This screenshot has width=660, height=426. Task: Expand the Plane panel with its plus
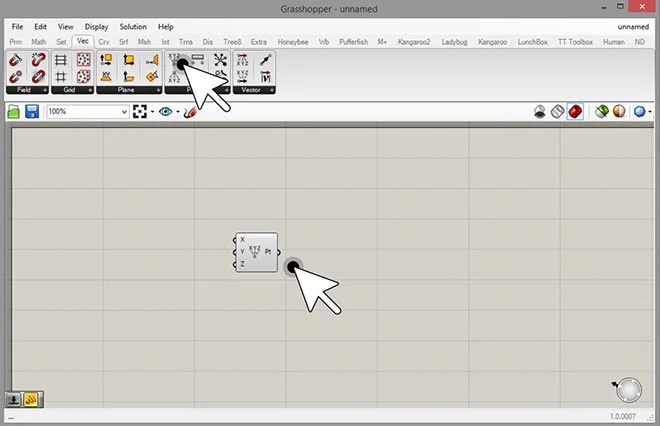coord(158,90)
